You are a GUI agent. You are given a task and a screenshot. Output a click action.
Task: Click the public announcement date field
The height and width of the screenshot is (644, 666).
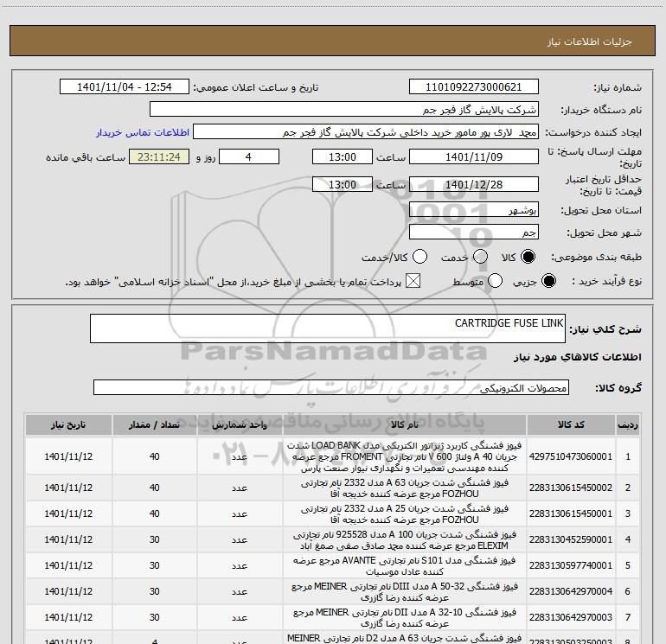point(124,87)
